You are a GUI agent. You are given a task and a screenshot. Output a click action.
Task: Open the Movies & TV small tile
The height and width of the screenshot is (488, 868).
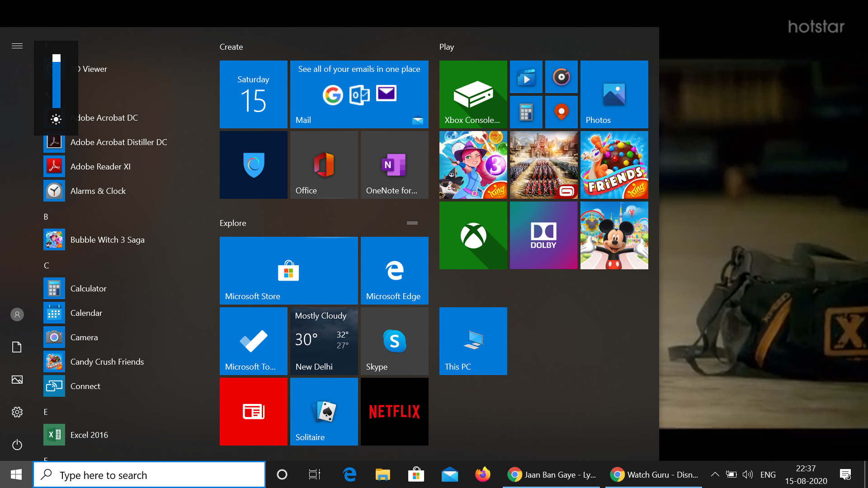tap(526, 77)
